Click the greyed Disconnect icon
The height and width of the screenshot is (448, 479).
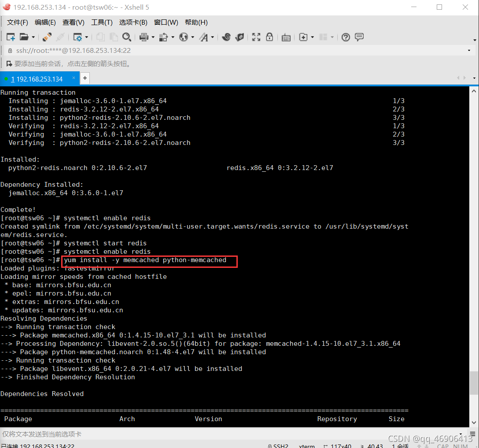coord(60,37)
